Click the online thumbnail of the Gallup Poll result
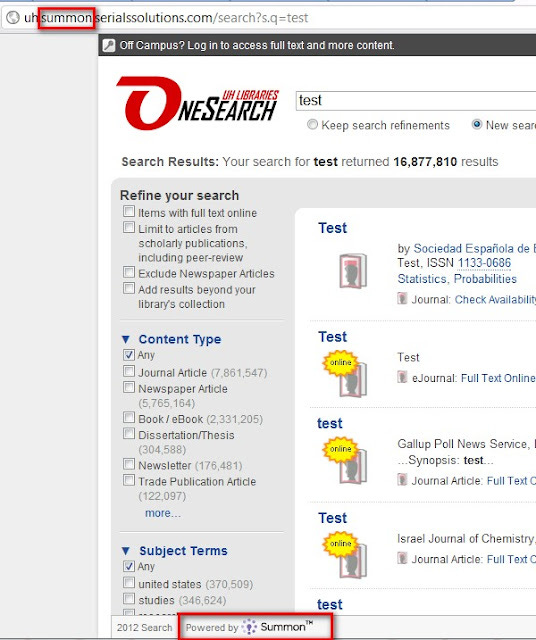This screenshot has width=536, height=640. (x=345, y=460)
